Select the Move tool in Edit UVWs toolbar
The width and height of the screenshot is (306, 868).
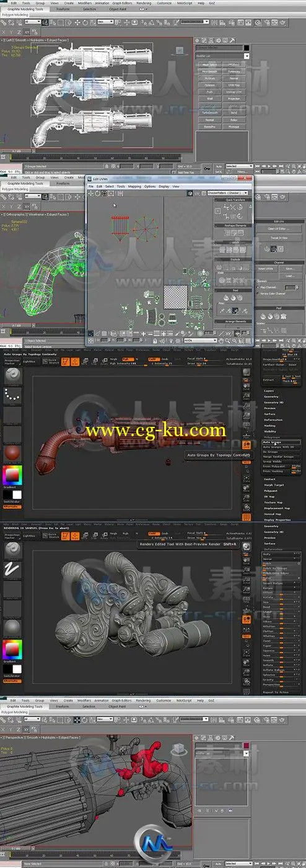[x=91, y=194]
